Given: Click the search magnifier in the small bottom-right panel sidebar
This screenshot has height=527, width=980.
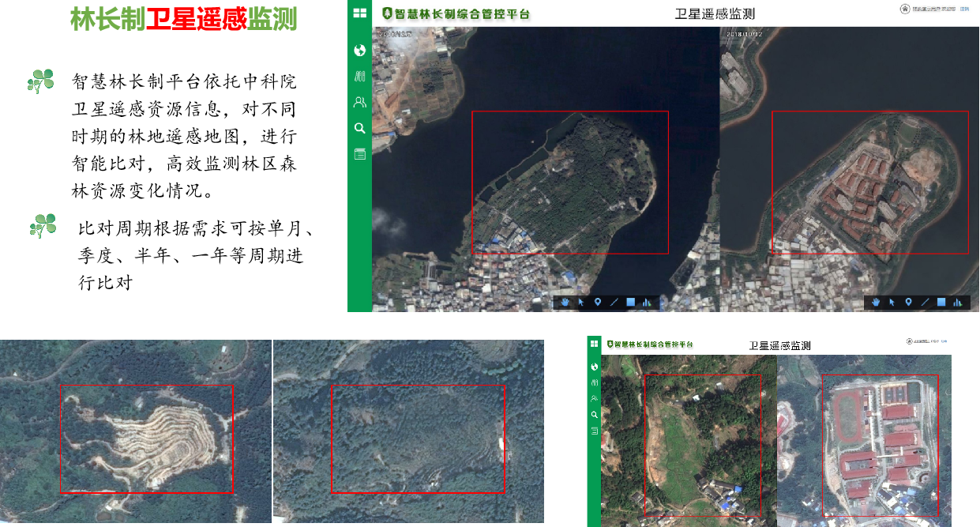Looking at the screenshot, I should 595,415.
